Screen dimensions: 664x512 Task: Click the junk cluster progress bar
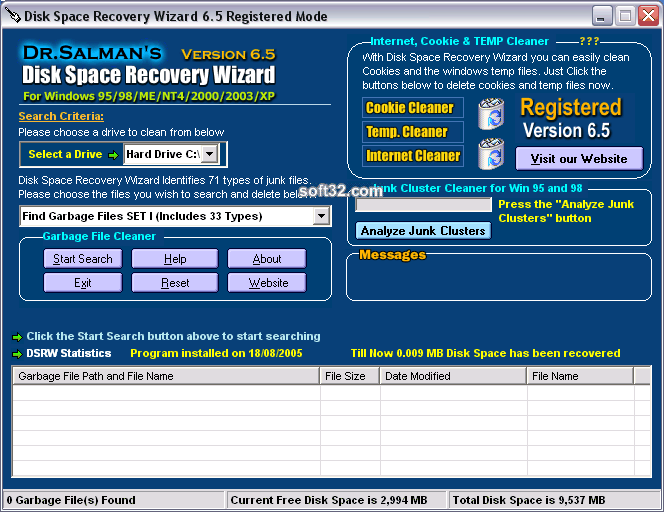click(x=423, y=205)
